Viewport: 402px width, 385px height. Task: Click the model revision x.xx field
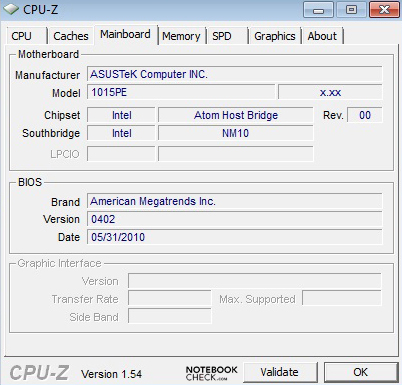coord(330,92)
